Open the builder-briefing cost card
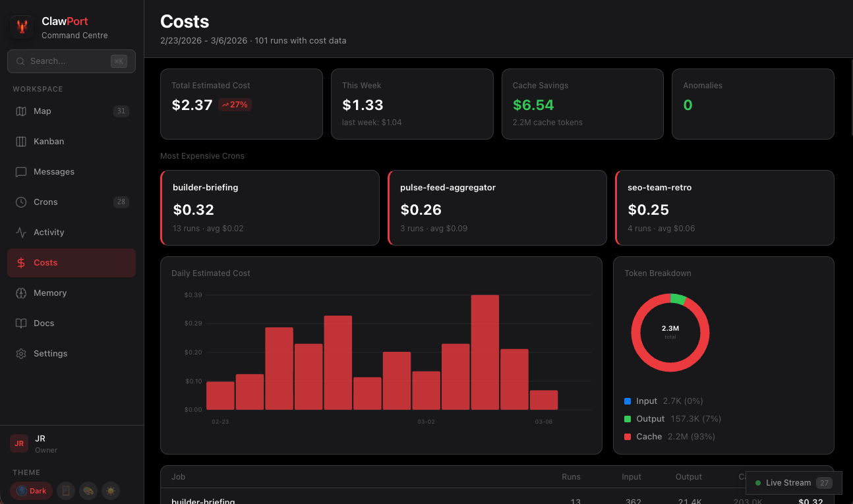 click(270, 208)
